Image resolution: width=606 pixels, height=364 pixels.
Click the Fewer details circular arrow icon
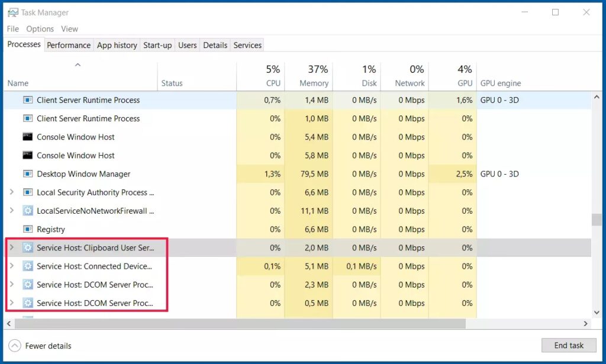(x=15, y=346)
